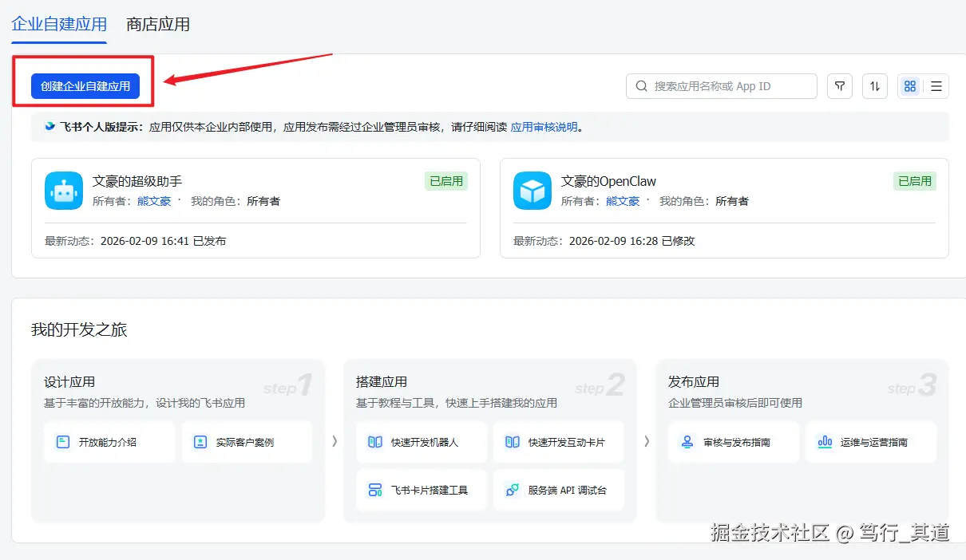Click 已启用 badge on 文豪的超级助手
This screenshot has width=966, height=560.
click(446, 181)
